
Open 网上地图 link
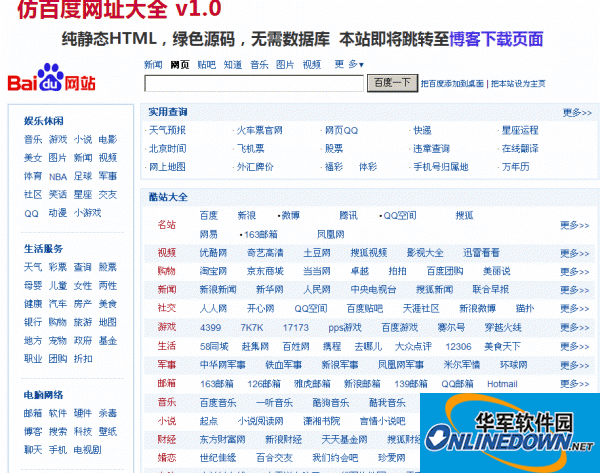point(167,167)
